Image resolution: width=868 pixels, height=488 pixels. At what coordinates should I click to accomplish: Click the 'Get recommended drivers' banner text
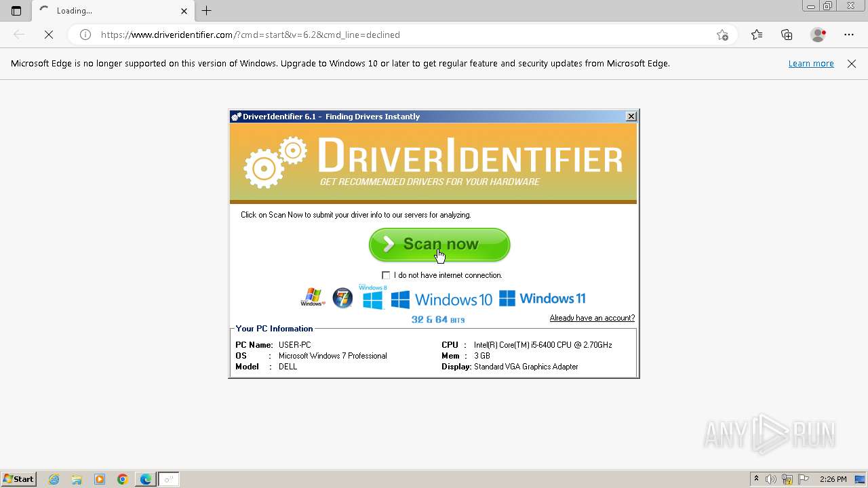429,182
